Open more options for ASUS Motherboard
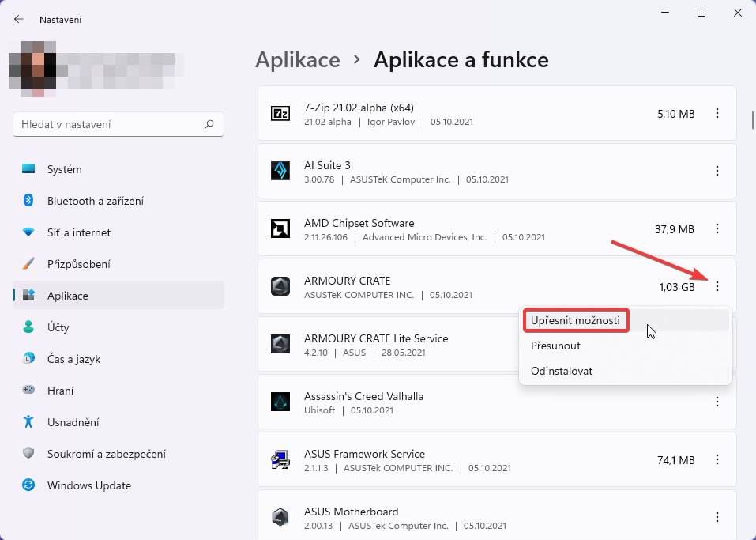This screenshot has height=540, width=756. point(717,517)
